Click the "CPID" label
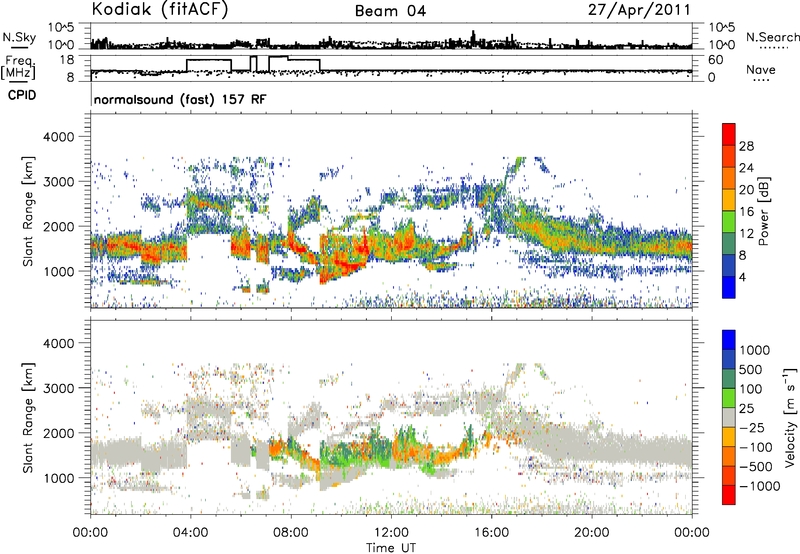 pyautogui.click(x=22, y=95)
